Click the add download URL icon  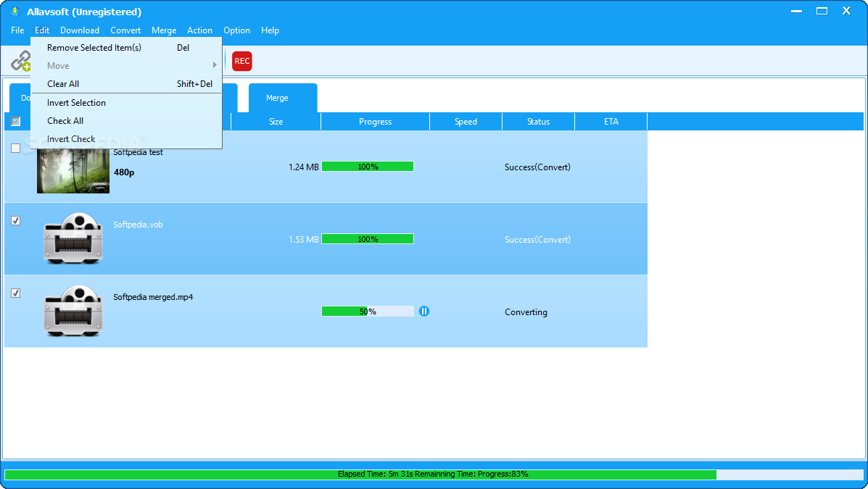click(x=20, y=61)
